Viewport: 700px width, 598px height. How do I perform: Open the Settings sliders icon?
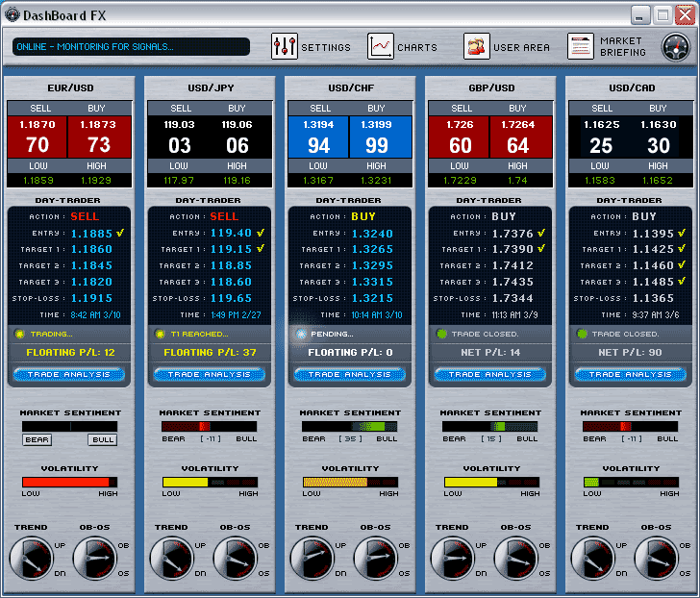tap(285, 46)
